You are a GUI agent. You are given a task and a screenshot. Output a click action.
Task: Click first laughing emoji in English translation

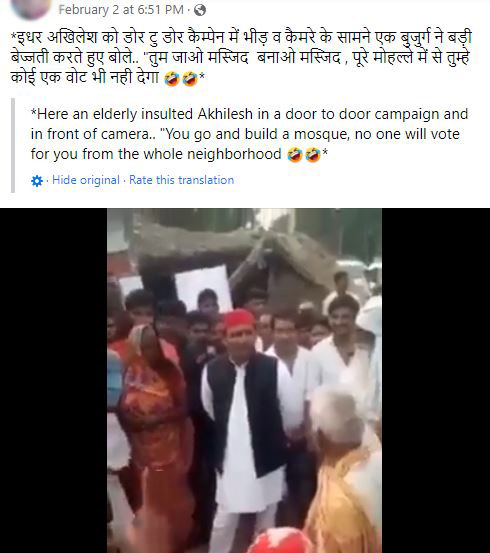tap(295, 154)
